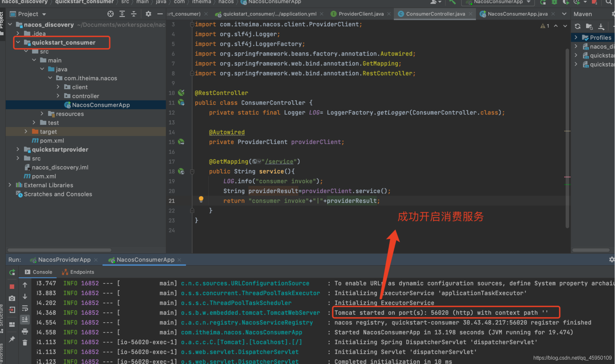Go to next highlighted problem arrow

(x=565, y=26)
